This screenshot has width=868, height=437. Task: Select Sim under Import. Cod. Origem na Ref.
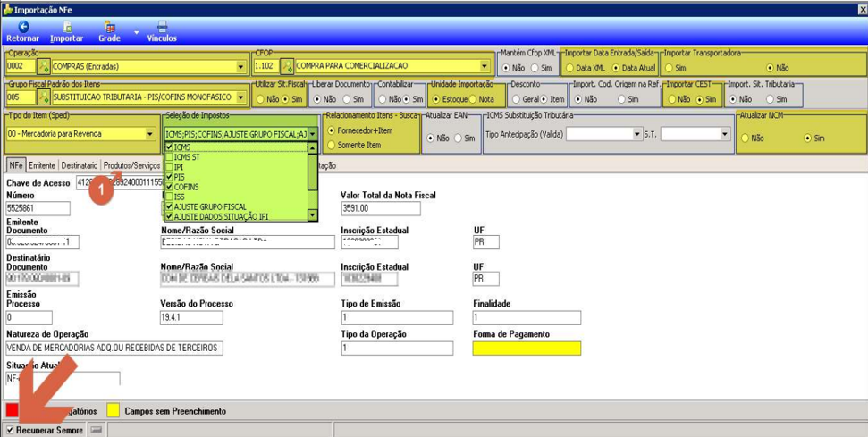(621, 99)
